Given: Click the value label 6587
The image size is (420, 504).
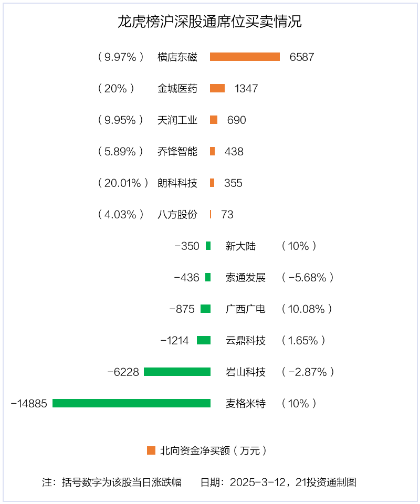Looking at the screenshot, I should [302, 57].
